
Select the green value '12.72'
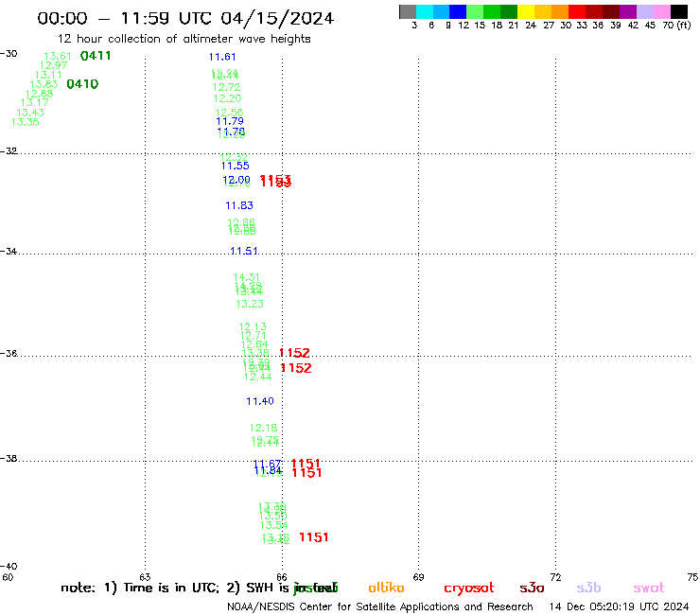[226, 87]
